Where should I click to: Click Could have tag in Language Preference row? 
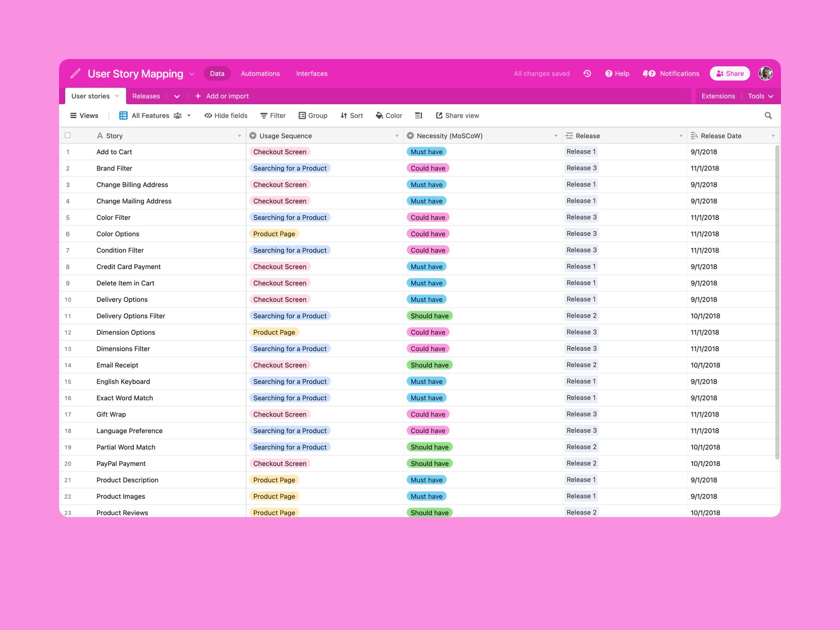click(x=428, y=430)
